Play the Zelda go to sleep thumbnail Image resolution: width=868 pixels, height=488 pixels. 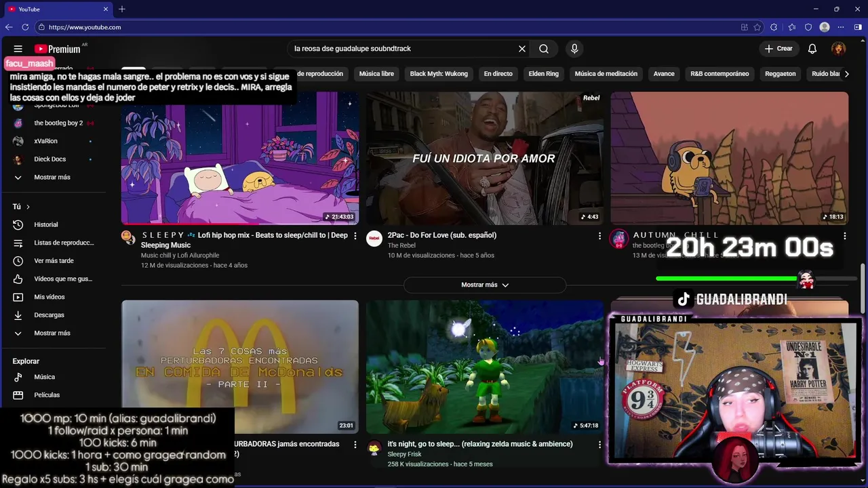[485, 367]
